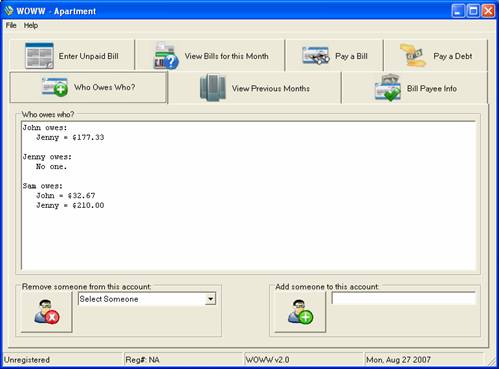Click the WOWW title bar app icon

click(9, 11)
